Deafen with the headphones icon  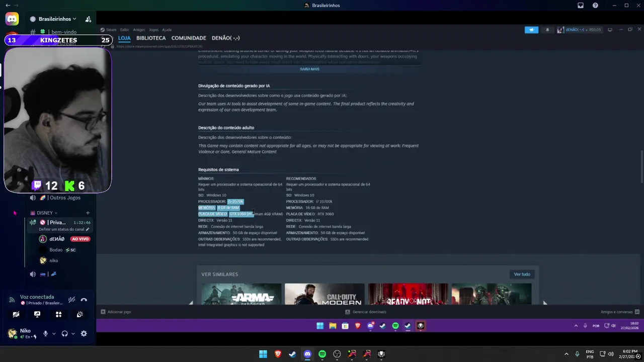[64, 333]
